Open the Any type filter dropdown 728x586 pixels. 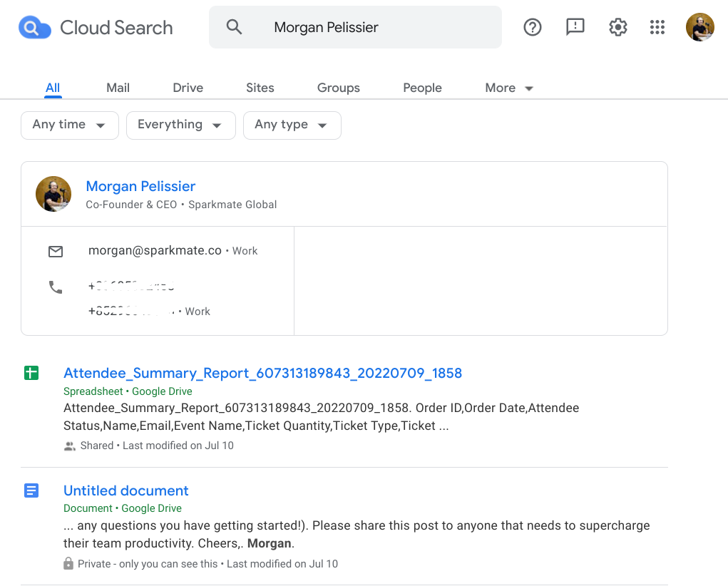292,125
